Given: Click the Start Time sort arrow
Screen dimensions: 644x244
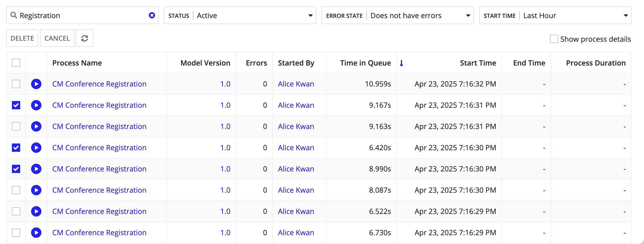Looking at the screenshot, I should pos(401,63).
